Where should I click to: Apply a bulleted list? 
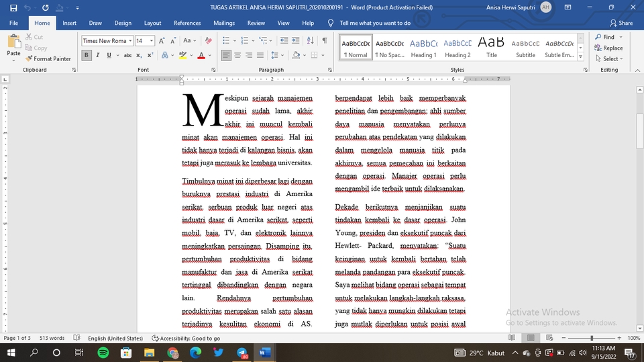[226, 41]
